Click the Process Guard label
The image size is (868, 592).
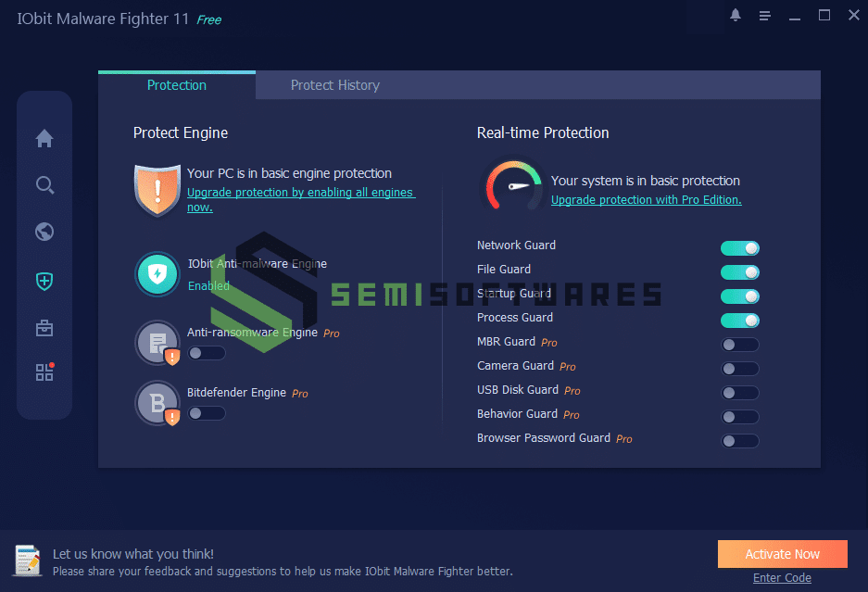point(515,318)
